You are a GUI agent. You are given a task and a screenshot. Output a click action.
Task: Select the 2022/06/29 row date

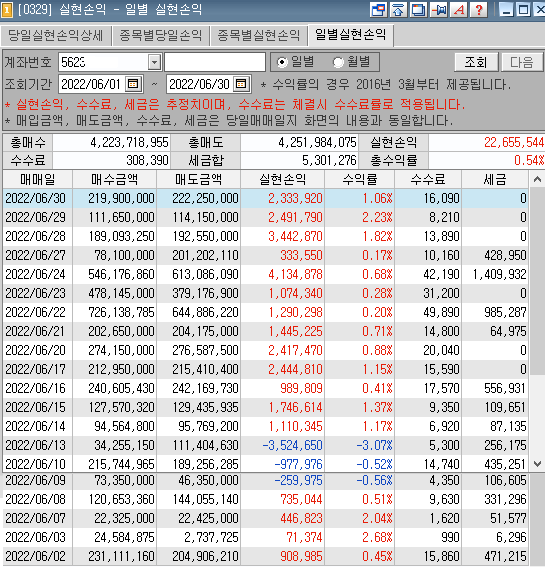35,217
